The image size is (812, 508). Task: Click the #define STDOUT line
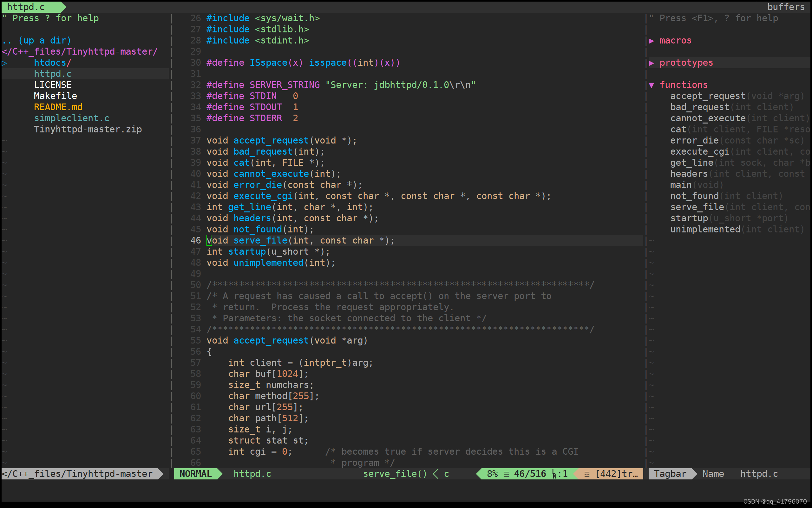tap(252, 107)
